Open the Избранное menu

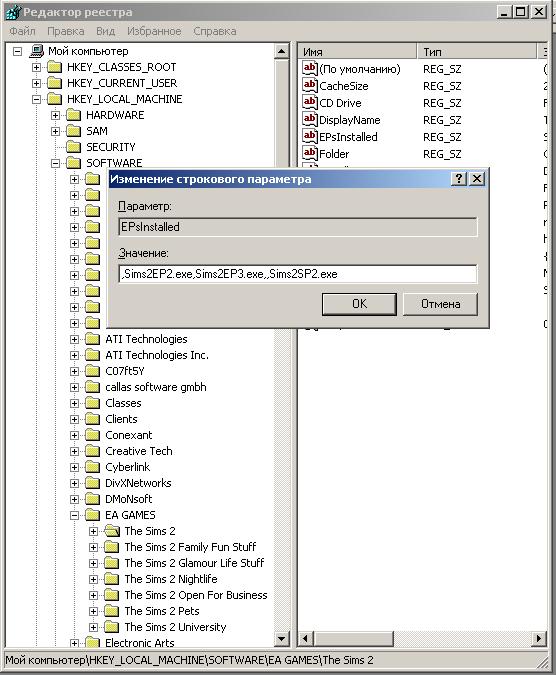click(154, 31)
